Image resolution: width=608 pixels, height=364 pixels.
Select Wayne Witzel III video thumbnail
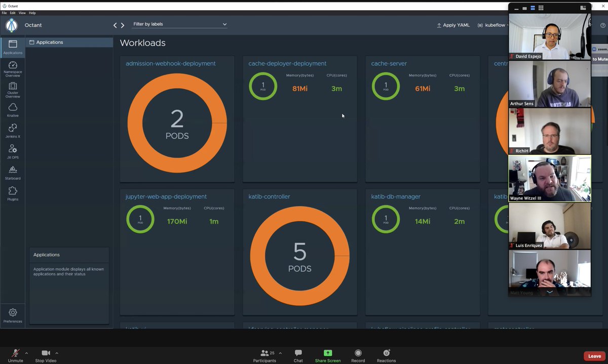pos(550,179)
